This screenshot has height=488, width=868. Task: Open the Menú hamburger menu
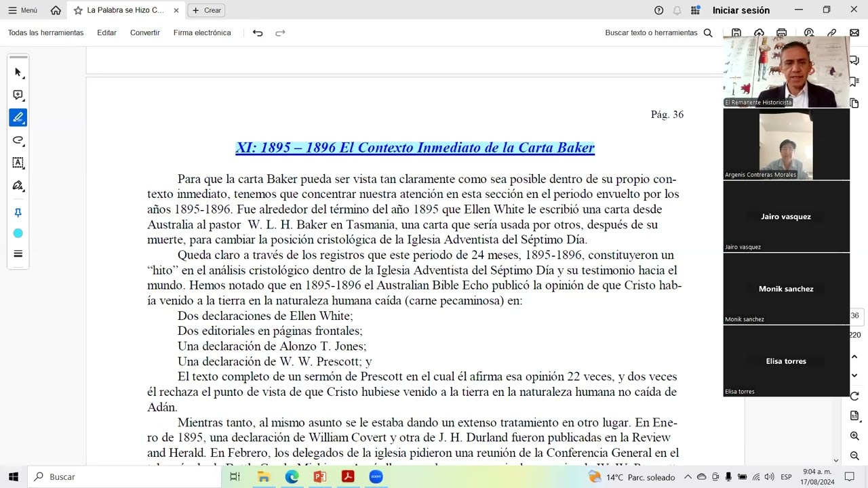click(22, 10)
